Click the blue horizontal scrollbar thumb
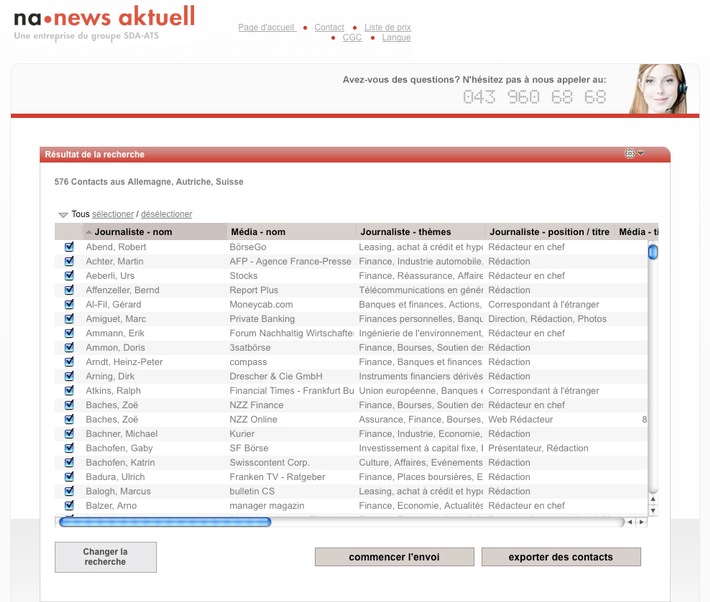This screenshot has height=602, width=710. 165,522
